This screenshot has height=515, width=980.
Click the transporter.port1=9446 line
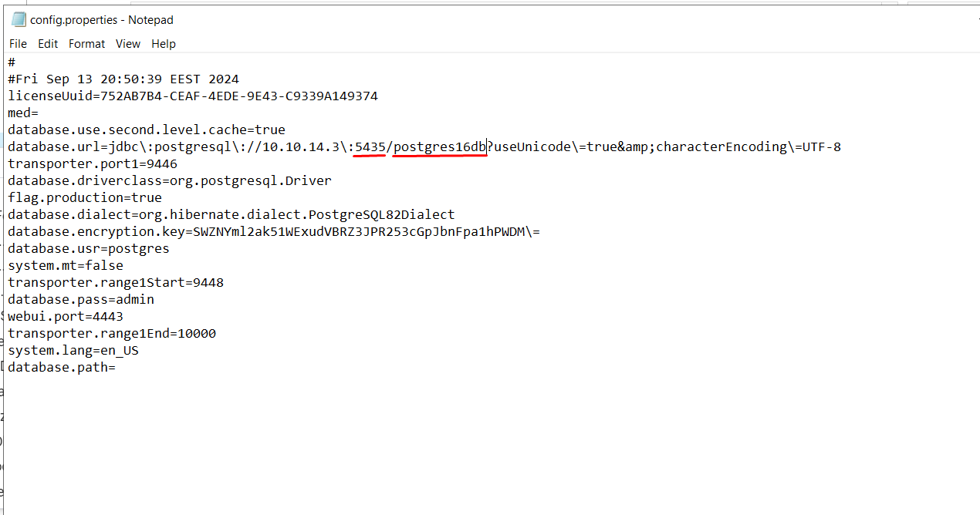click(x=93, y=164)
